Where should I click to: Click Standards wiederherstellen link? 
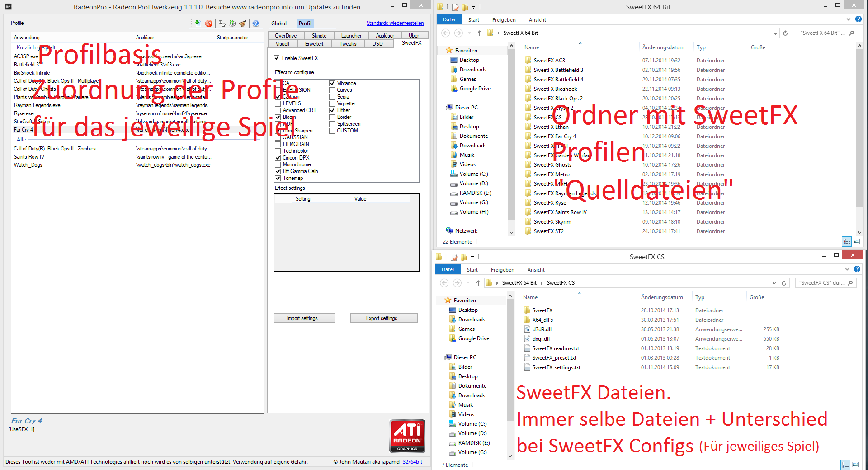click(x=395, y=23)
